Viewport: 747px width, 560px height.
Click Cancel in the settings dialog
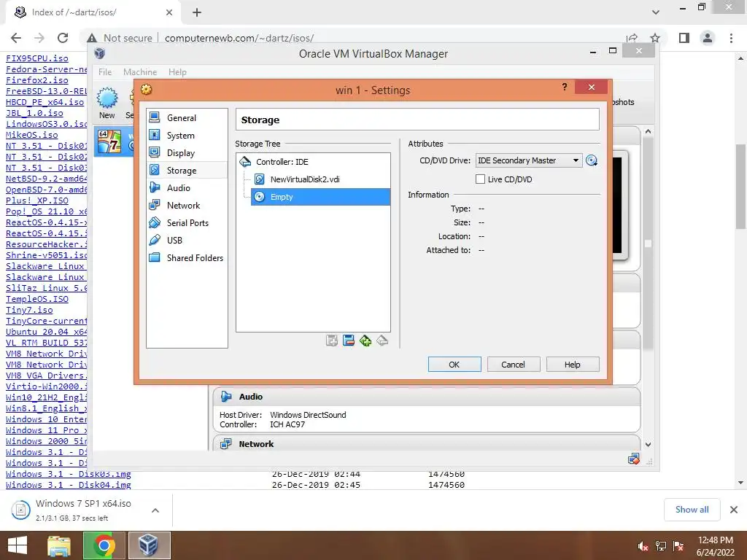coord(513,365)
